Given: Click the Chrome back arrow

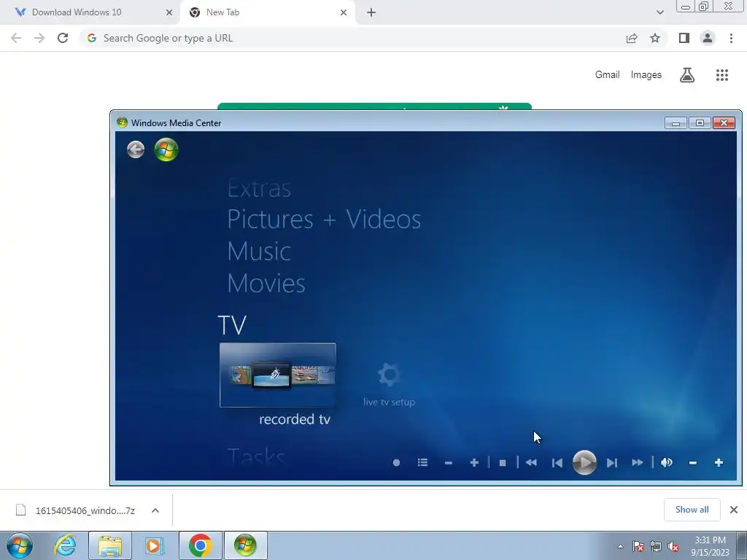Looking at the screenshot, I should pos(16,38).
